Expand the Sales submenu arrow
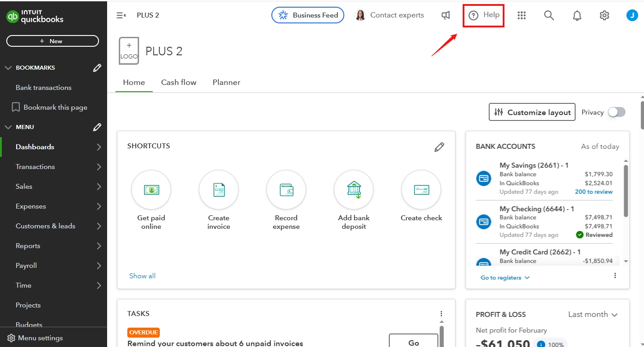 tap(99, 187)
